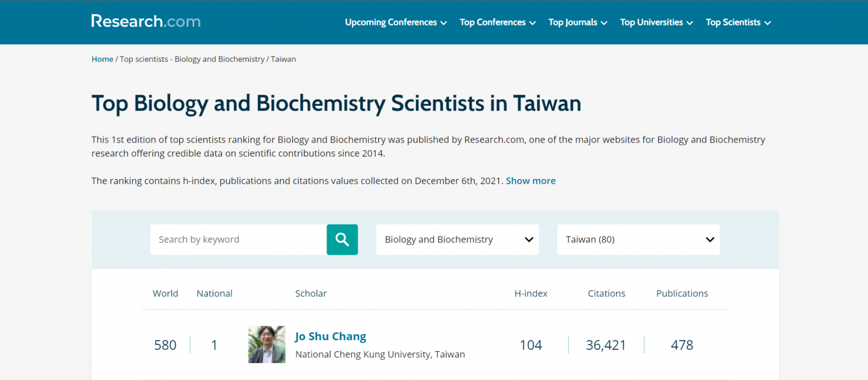The image size is (868, 380).
Task: Open Jo Shu Chang scholar link
Action: tap(330, 336)
